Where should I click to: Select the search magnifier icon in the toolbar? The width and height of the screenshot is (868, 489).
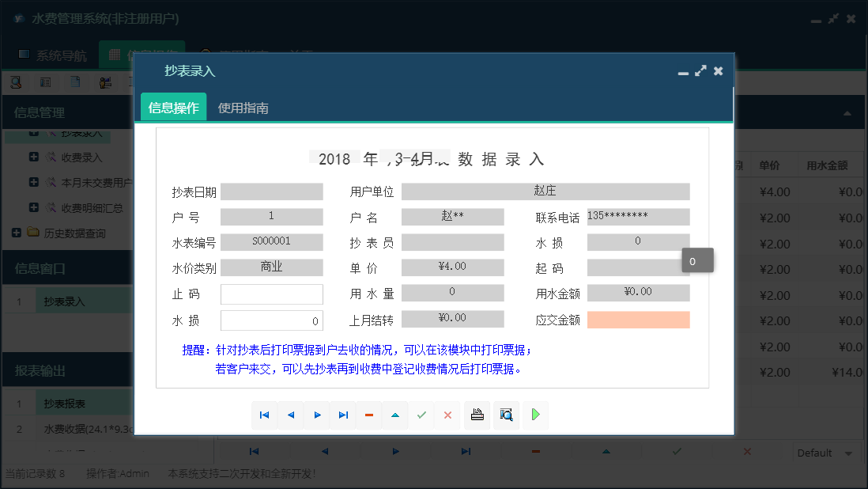point(17,81)
